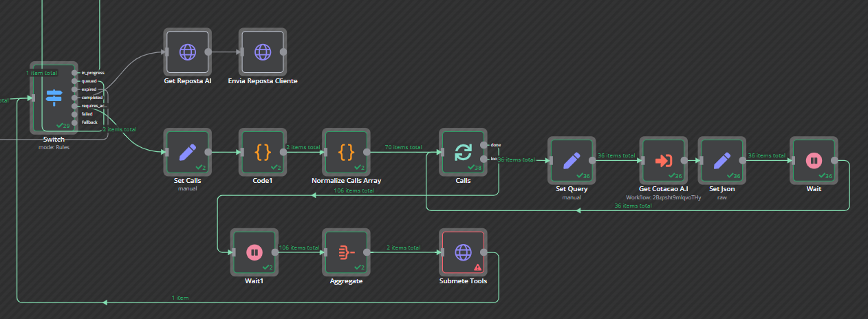Open the Get Cotacao A.I workflow node icon
The height and width of the screenshot is (319, 868).
tap(663, 161)
